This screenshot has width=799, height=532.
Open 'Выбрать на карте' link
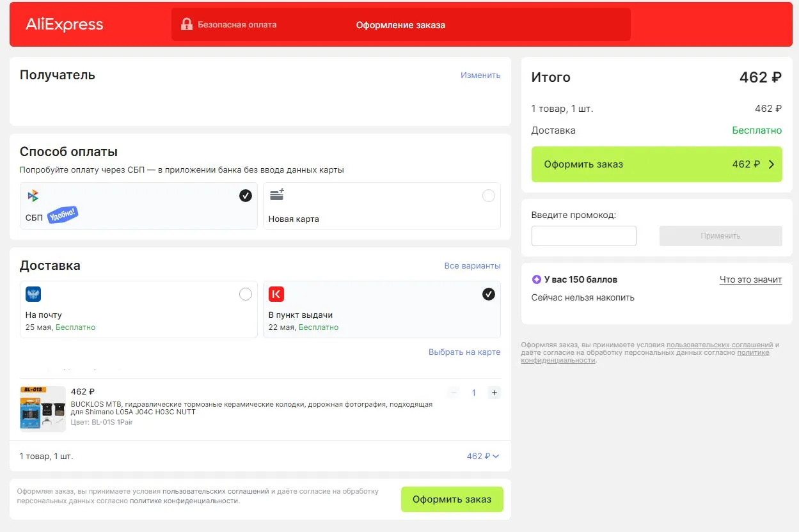464,352
